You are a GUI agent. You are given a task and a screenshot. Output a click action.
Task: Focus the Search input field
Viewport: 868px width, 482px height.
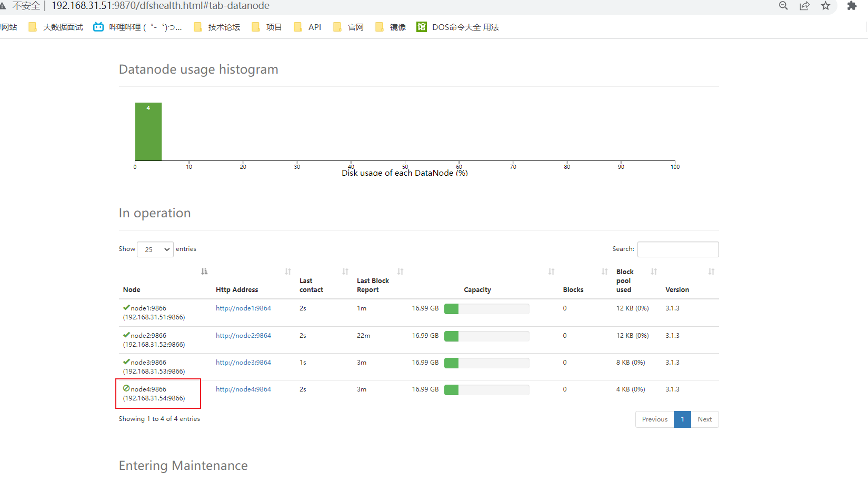(677, 249)
